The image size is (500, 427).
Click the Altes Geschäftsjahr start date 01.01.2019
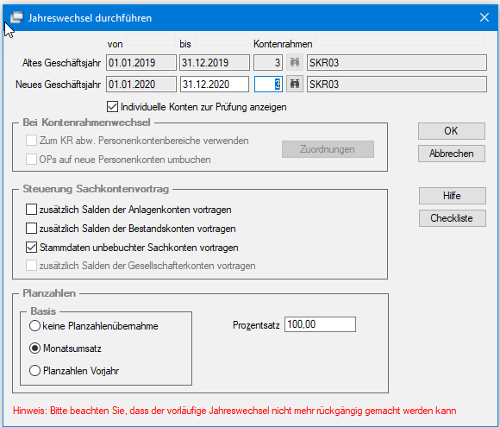point(141,63)
